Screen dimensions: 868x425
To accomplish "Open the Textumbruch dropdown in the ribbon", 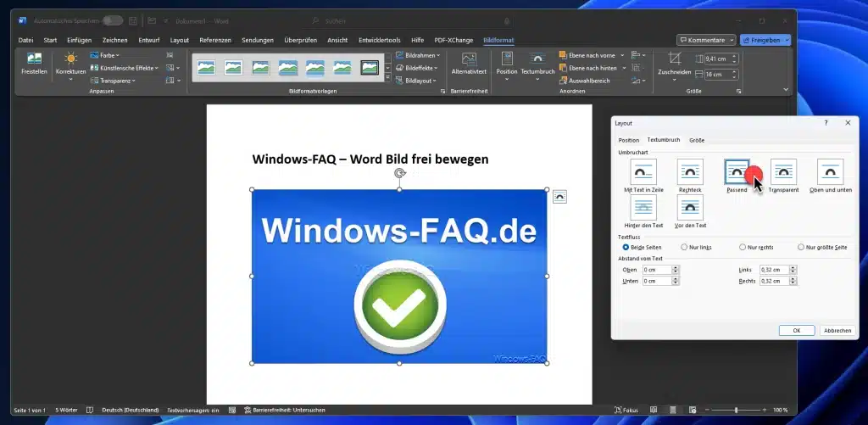I will click(537, 66).
